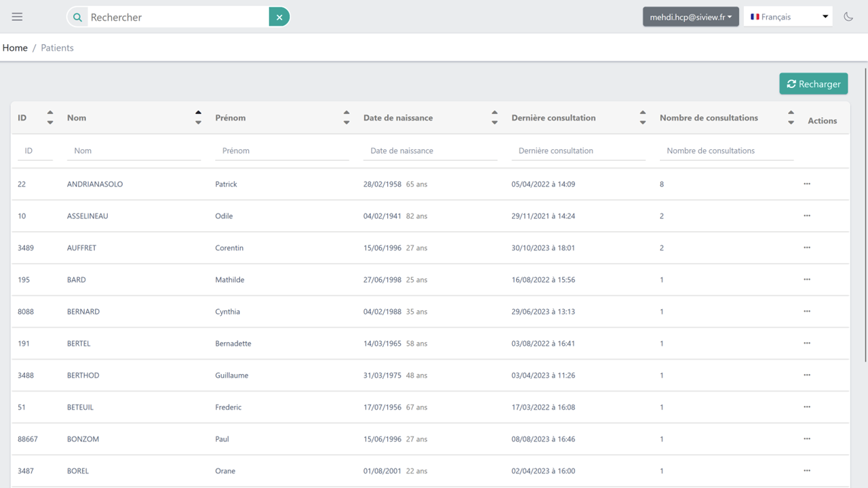This screenshot has height=488, width=868.
Task: Select patient name ANDRIANASOLO
Action: coord(95,184)
